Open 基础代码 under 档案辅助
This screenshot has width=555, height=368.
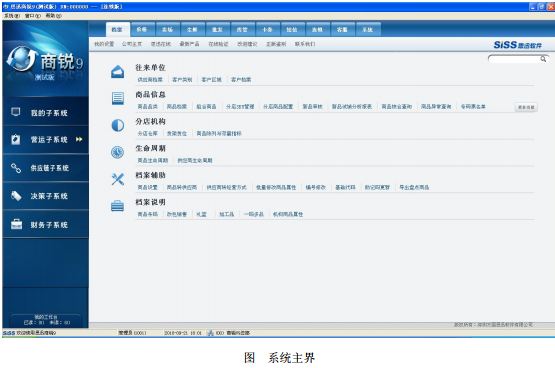pyautogui.click(x=345, y=187)
